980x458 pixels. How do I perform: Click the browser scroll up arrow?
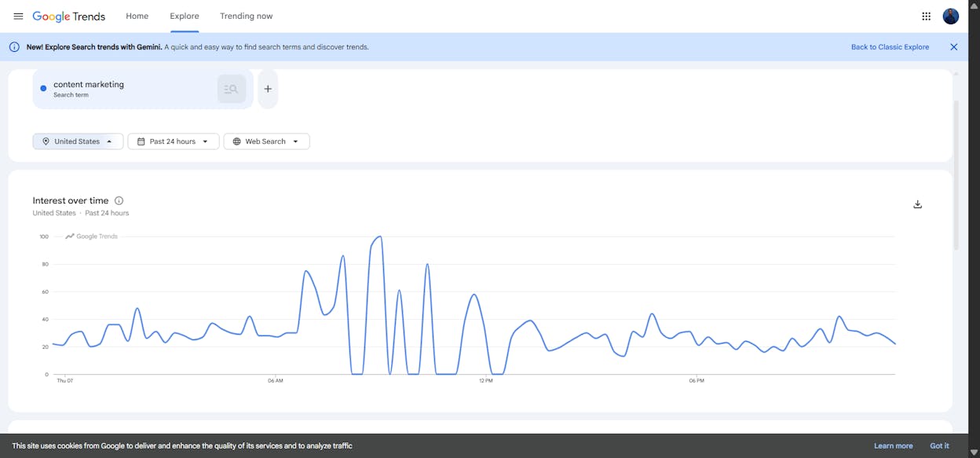point(975,5)
